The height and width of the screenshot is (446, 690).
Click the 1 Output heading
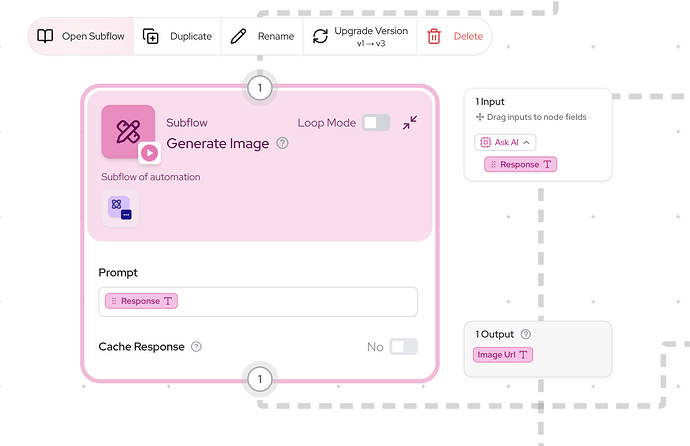click(x=495, y=334)
